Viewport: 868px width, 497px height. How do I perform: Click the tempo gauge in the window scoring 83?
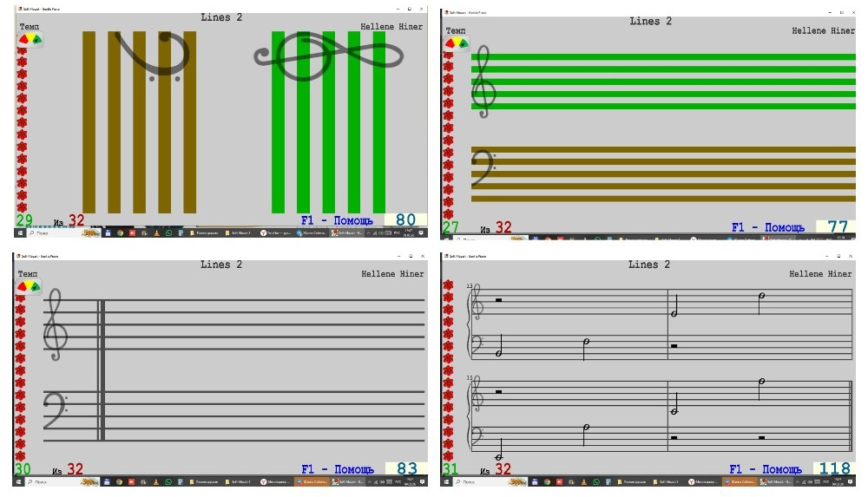pos(30,286)
